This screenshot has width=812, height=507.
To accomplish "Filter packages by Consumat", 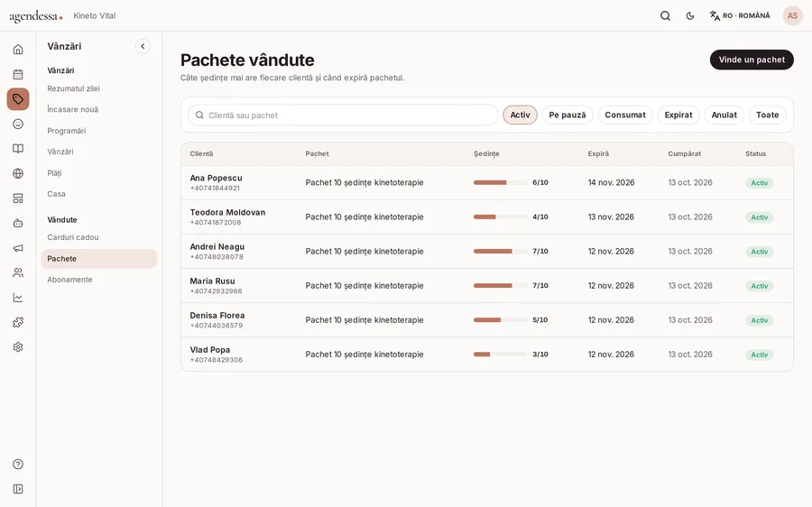I will [x=625, y=115].
